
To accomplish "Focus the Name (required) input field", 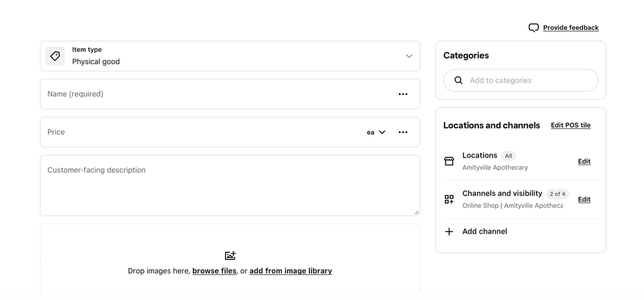I will pyautogui.click(x=213, y=94).
